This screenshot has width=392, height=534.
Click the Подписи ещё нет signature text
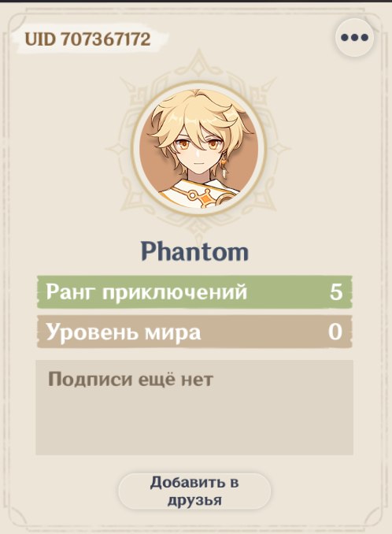coord(131,379)
